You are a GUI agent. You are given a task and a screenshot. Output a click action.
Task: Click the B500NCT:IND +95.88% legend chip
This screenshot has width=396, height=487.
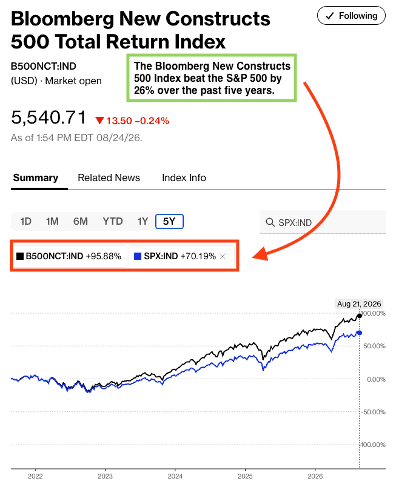pyautogui.click(x=69, y=256)
